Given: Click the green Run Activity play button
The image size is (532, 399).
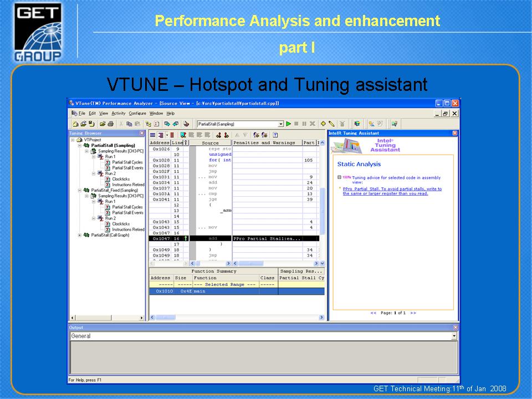Looking at the screenshot, I should point(288,124).
